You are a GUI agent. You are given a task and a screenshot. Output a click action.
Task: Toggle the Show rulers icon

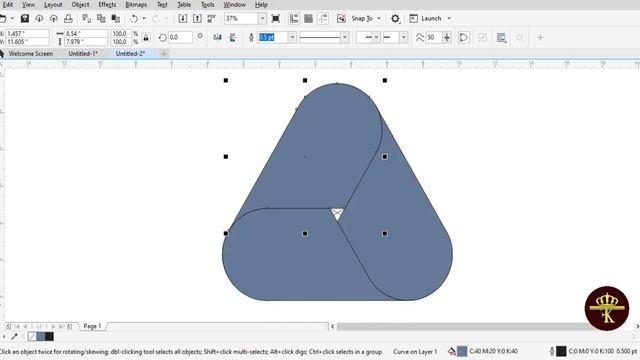294,18
